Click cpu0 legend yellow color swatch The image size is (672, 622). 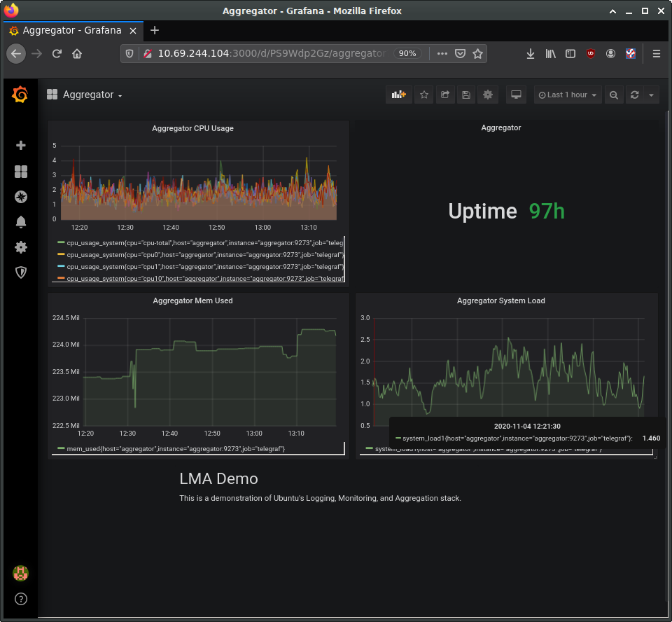[x=61, y=254]
